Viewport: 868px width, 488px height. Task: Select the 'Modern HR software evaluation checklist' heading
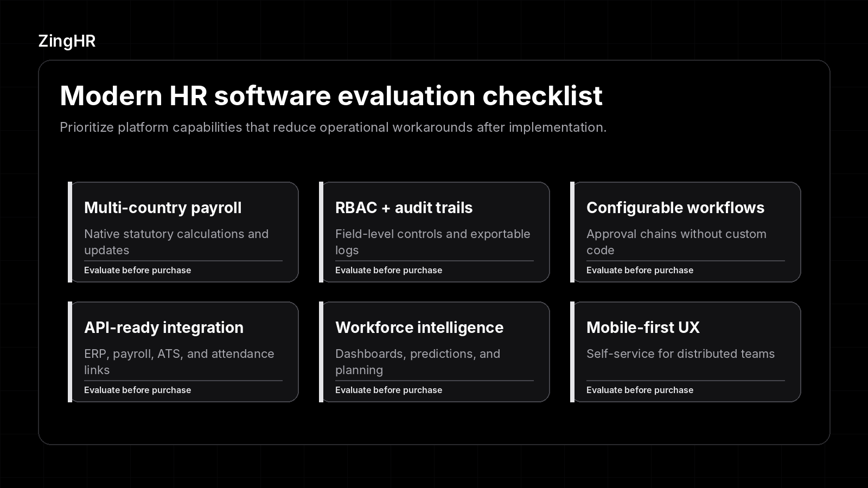(x=331, y=96)
